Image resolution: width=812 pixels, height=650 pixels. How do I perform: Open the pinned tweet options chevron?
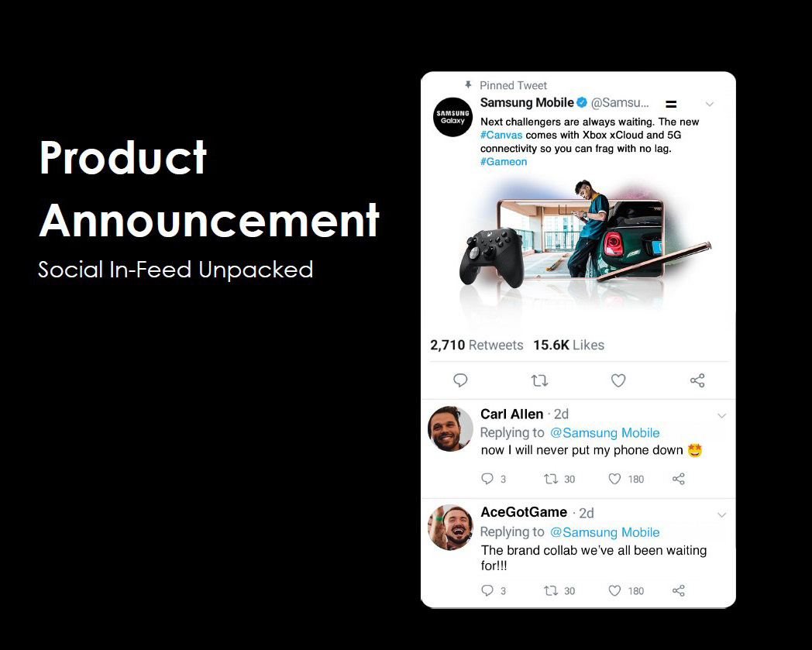click(x=709, y=104)
